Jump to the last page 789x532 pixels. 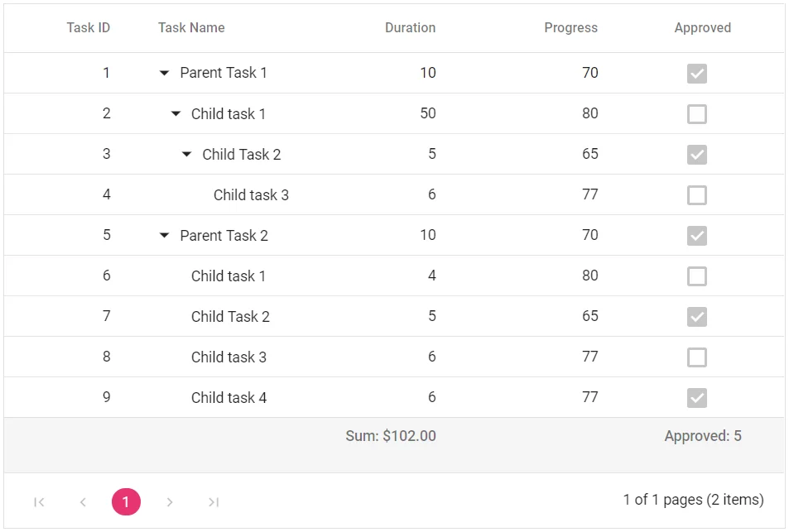click(214, 501)
